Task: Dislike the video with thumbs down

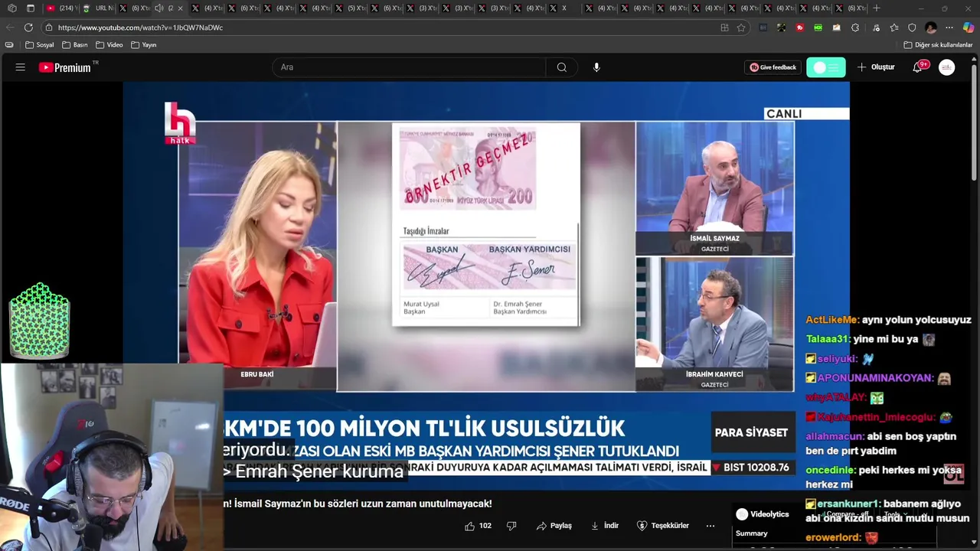Action: click(511, 526)
